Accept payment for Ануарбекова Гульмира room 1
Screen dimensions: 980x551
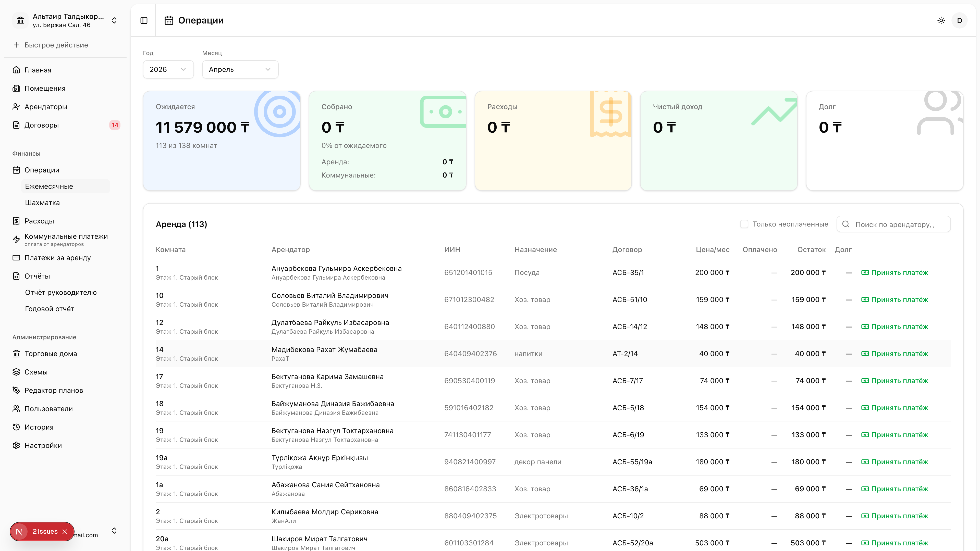(895, 273)
